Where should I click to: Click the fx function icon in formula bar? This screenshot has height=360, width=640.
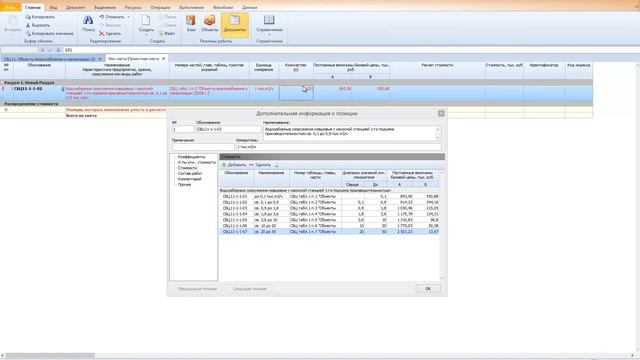(x=58, y=50)
